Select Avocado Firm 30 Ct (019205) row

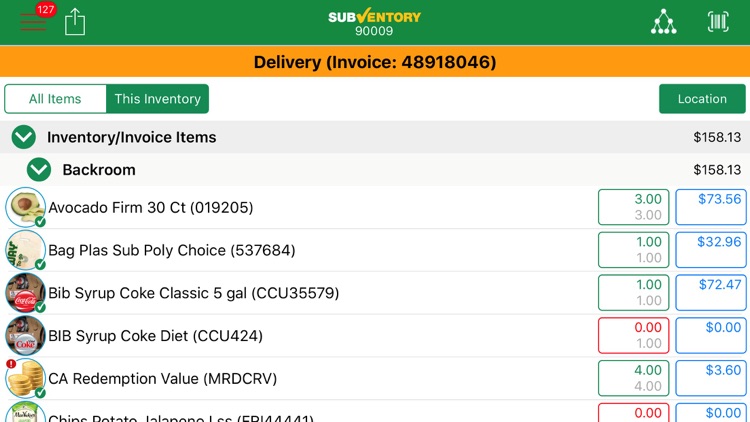[375, 207]
